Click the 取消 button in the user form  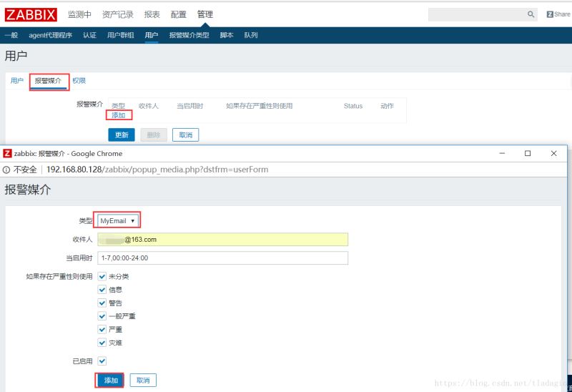(x=185, y=135)
